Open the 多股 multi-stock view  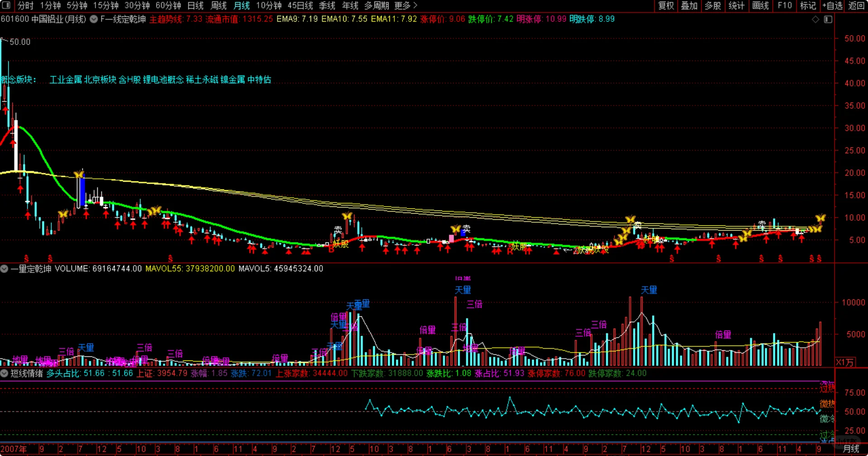pos(713,5)
